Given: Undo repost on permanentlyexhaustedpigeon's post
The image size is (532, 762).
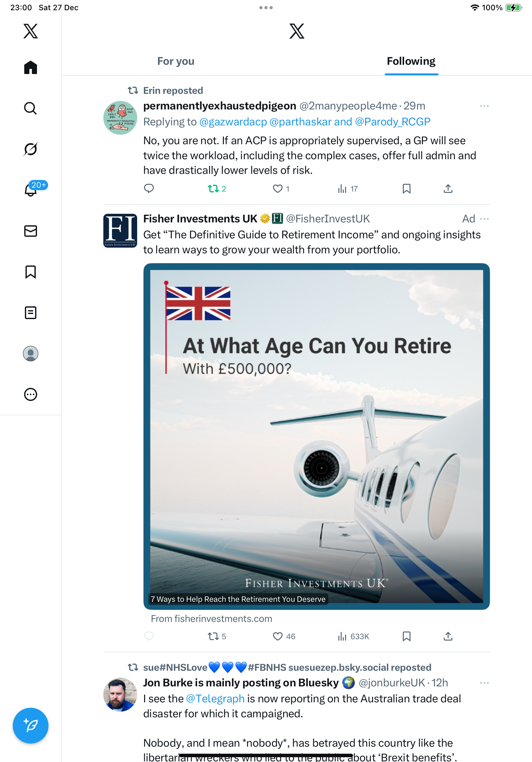Looking at the screenshot, I should pyautogui.click(x=213, y=189).
